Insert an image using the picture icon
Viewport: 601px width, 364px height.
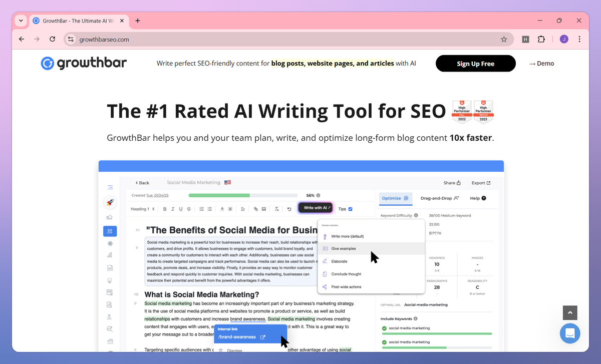pos(263,209)
